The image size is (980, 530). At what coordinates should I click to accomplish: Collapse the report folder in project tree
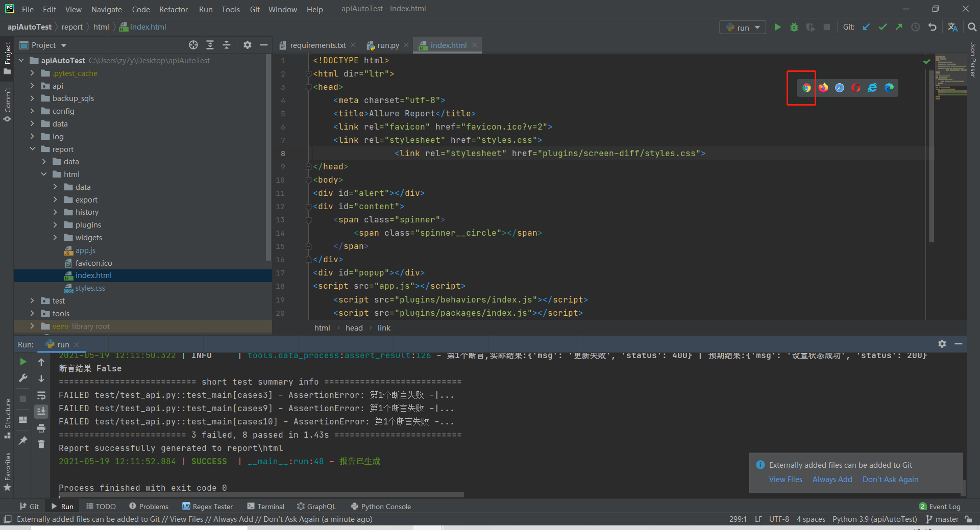[32, 149]
